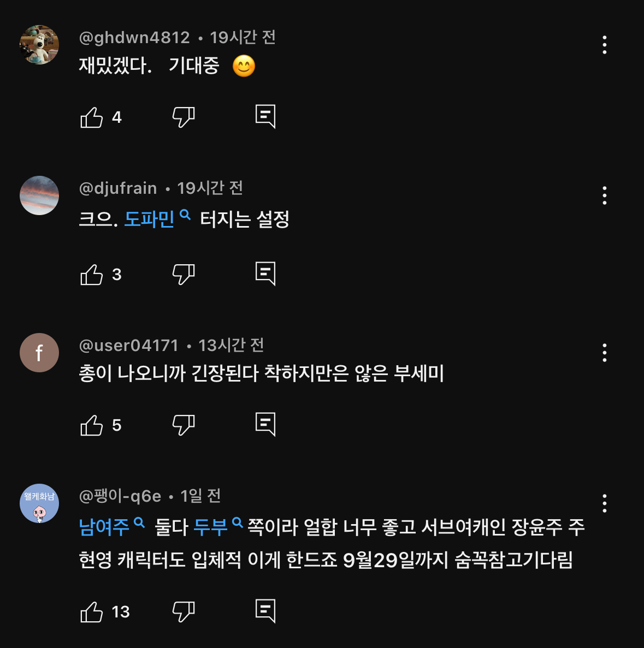Open more options for @djufrain comment
644x648 pixels.
[604, 195]
